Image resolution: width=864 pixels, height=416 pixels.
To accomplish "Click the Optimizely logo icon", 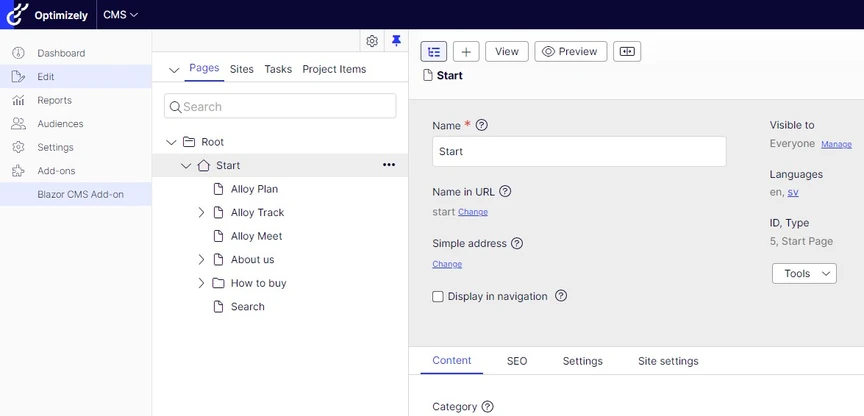I will 17,14.
